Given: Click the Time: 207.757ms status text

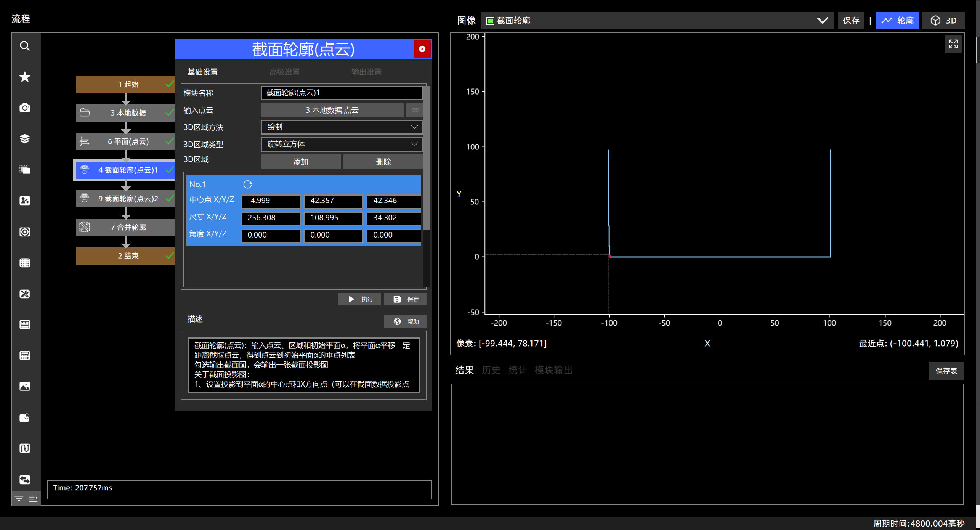Looking at the screenshot, I should (82, 488).
